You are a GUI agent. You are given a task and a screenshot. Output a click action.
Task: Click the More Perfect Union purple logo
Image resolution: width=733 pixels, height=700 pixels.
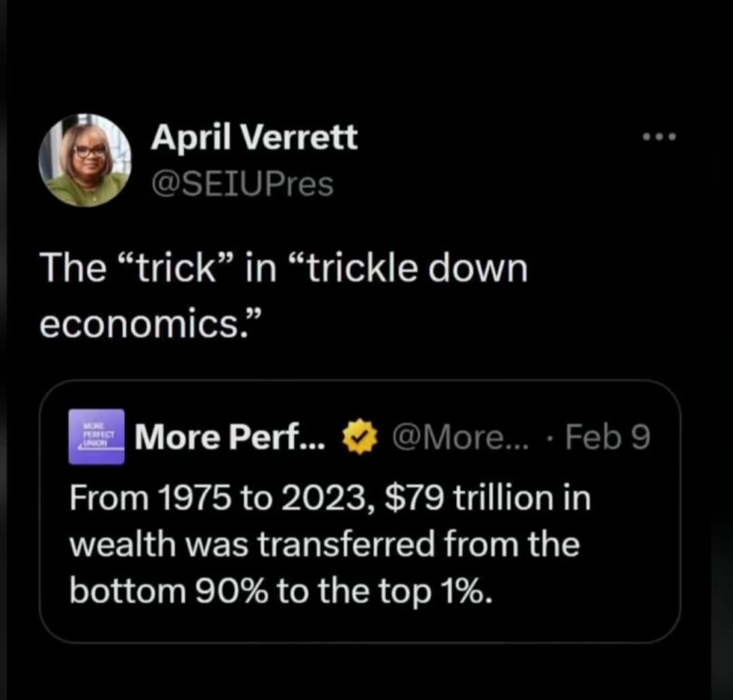click(96, 437)
